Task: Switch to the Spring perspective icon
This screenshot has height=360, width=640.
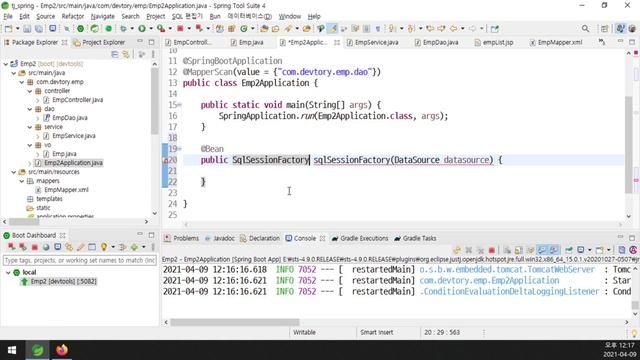Action: tap(620, 29)
